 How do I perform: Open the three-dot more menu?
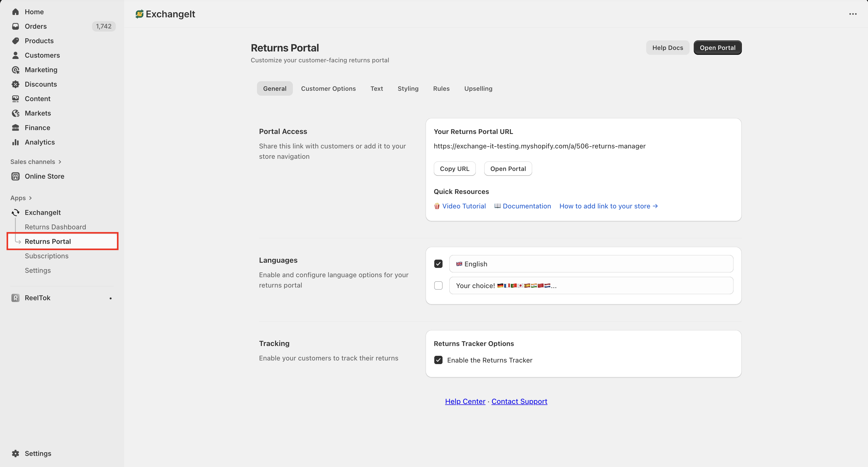click(853, 14)
